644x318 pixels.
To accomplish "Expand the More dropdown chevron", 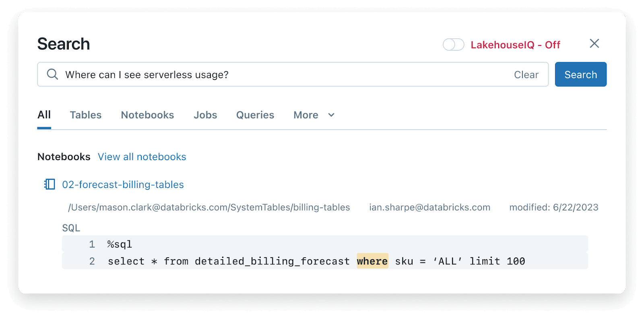I will point(331,115).
